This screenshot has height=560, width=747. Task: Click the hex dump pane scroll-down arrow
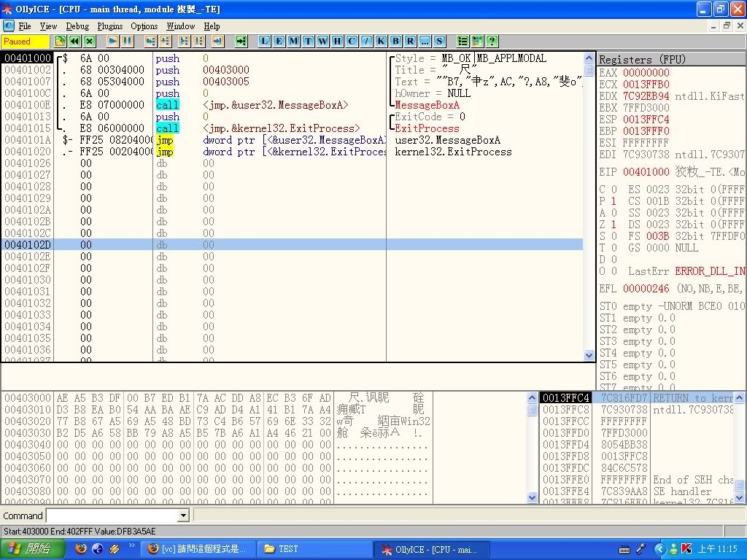(533, 497)
